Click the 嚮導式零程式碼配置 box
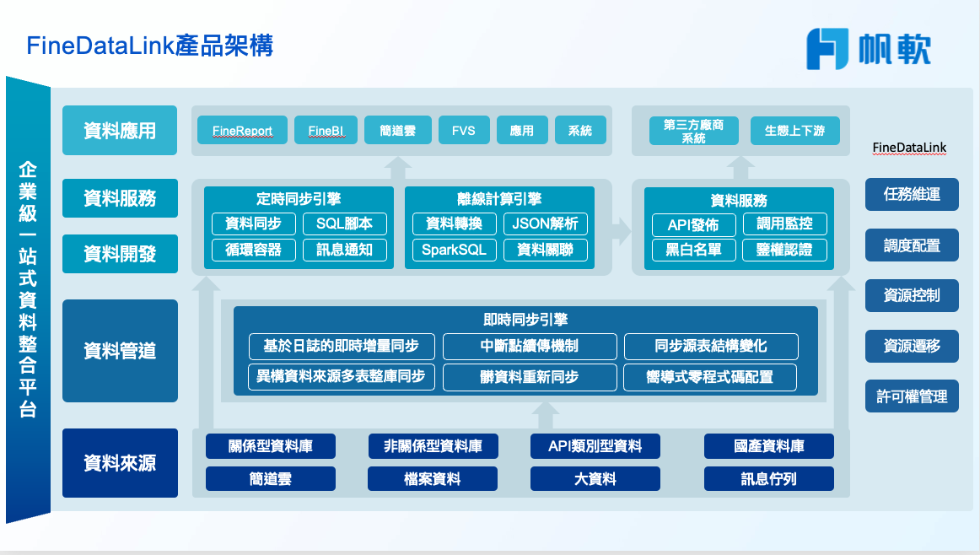The image size is (980, 555). coord(710,378)
